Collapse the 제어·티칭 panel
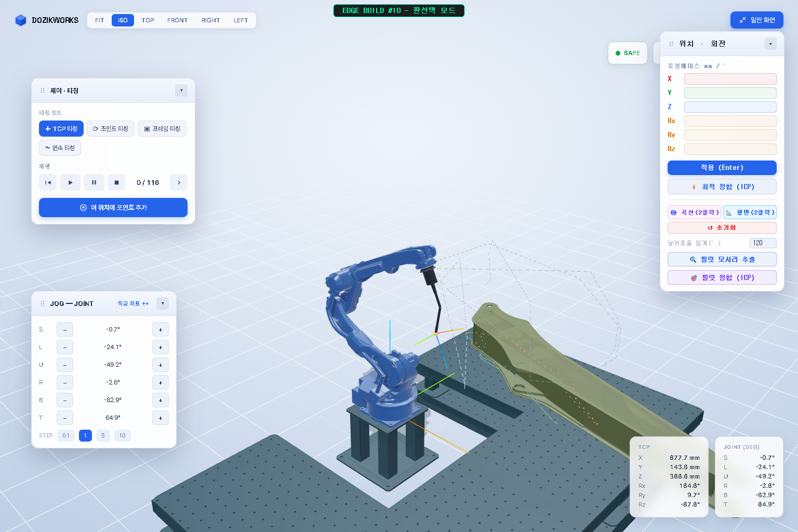This screenshot has height=532, width=798. click(x=181, y=90)
